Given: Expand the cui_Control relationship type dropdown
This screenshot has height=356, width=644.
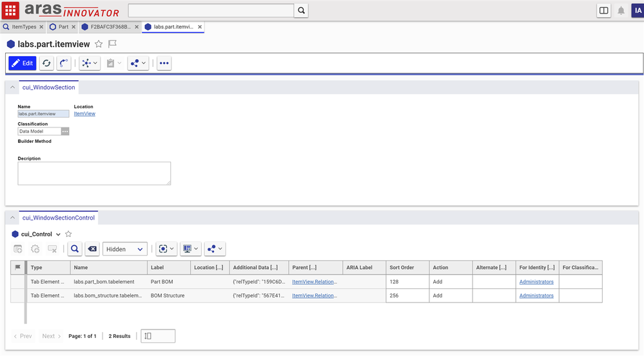Looking at the screenshot, I should 59,234.
